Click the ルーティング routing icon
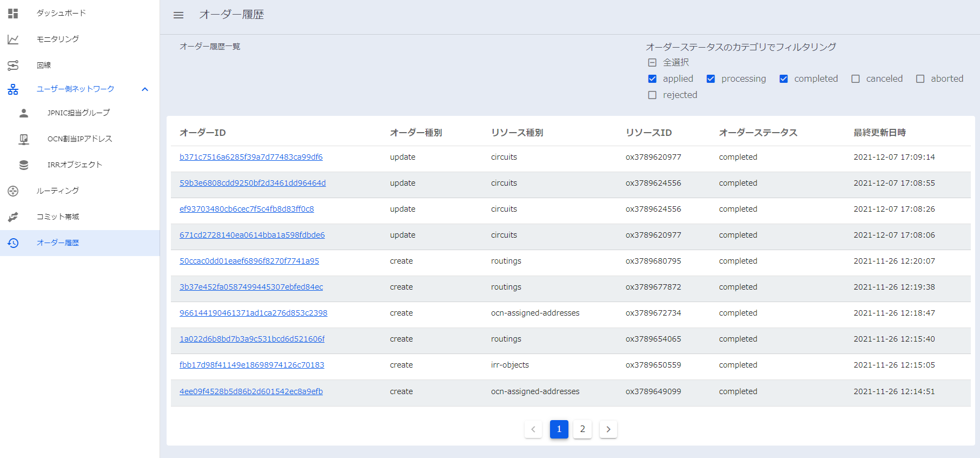This screenshot has width=980, height=458. coord(13,191)
